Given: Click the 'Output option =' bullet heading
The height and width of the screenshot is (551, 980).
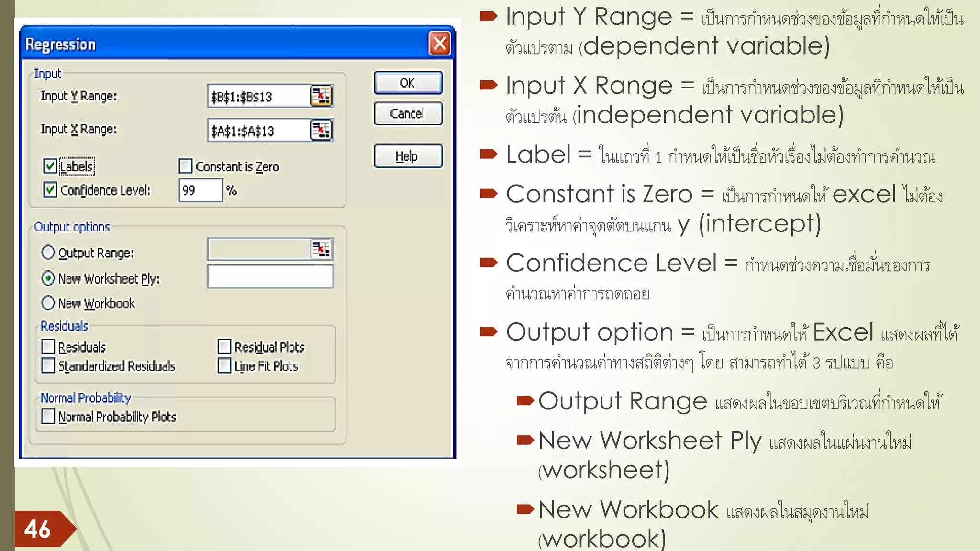Looking at the screenshot, I should [600, 332].
